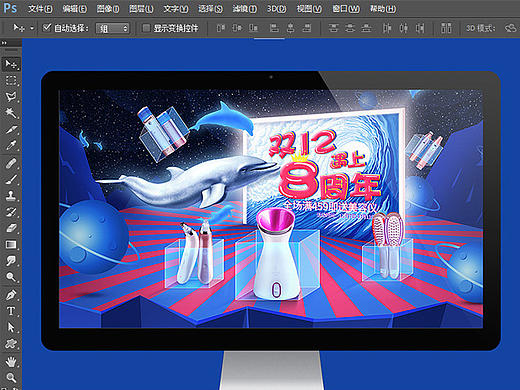
Task: Open the 帮助(H) menu
Action: 383,9
